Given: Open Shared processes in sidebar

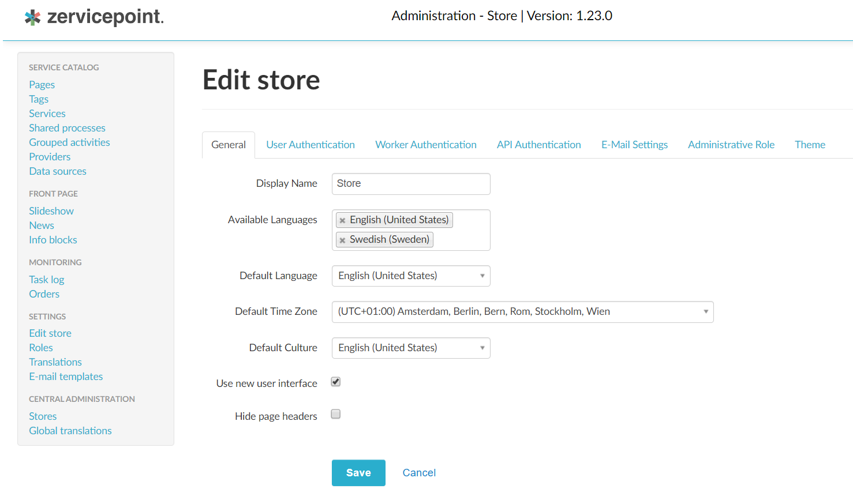Looking at the screenshot, I should [67, 128].
